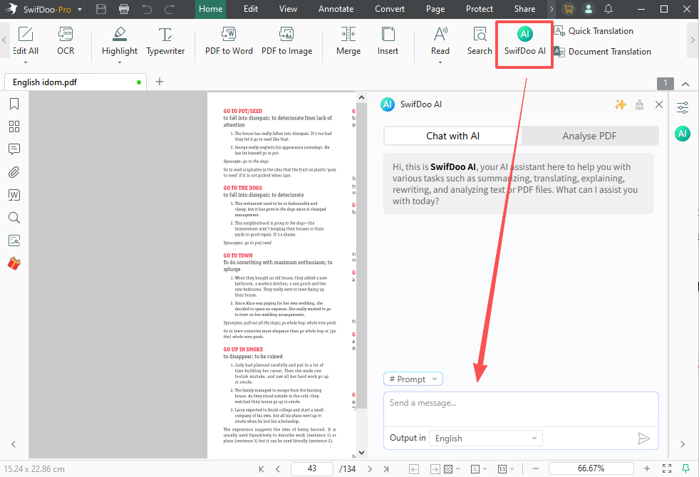Expand the Prompt dropdown
Image resolution: width=700 pixels, height=477 pixels.
tap(413, 379)
